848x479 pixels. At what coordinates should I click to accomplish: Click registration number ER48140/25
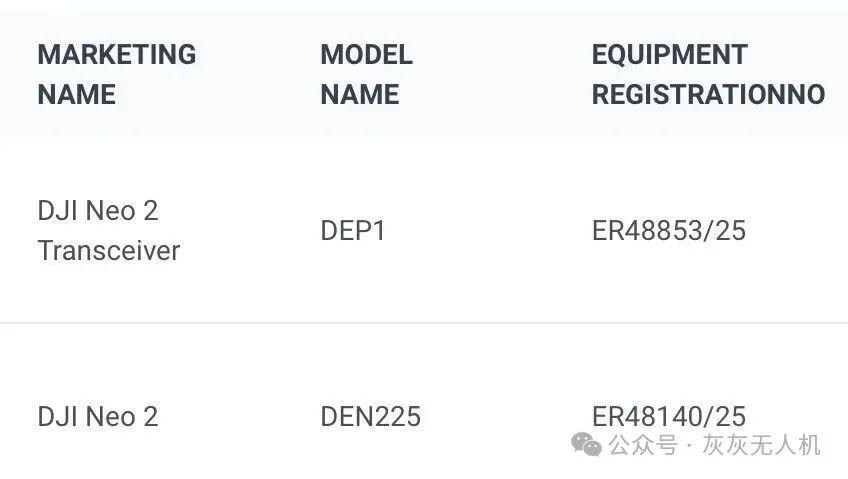(669, 414)
